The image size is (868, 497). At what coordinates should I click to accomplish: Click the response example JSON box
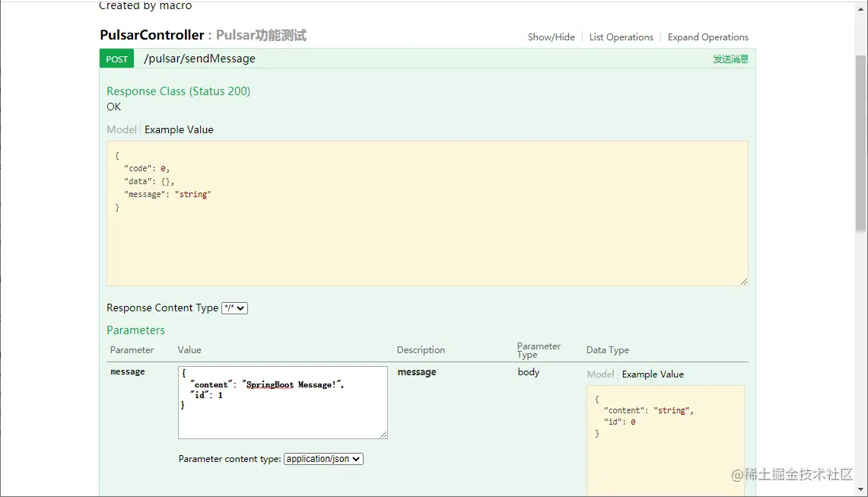click(428, 213)
